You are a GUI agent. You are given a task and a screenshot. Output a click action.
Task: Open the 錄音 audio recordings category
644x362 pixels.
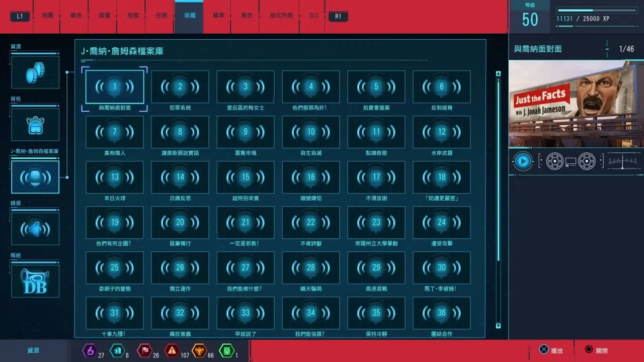point(35,229)
